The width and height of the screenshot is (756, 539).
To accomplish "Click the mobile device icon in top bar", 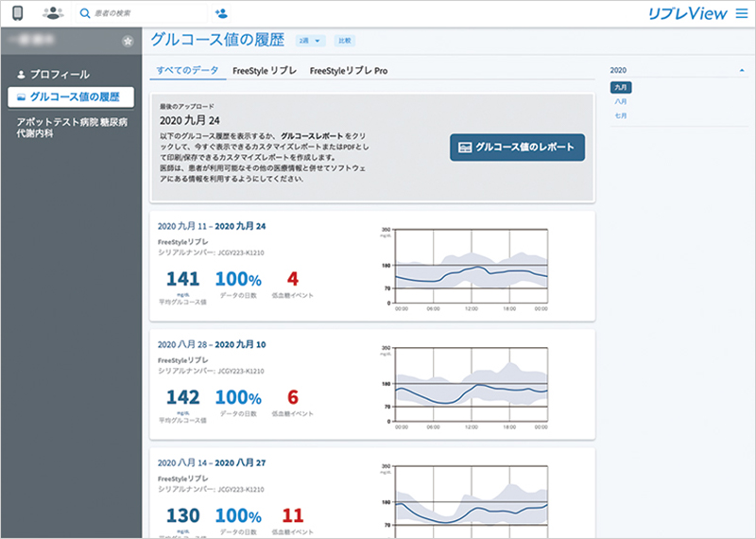I will [x=17, y=13].
